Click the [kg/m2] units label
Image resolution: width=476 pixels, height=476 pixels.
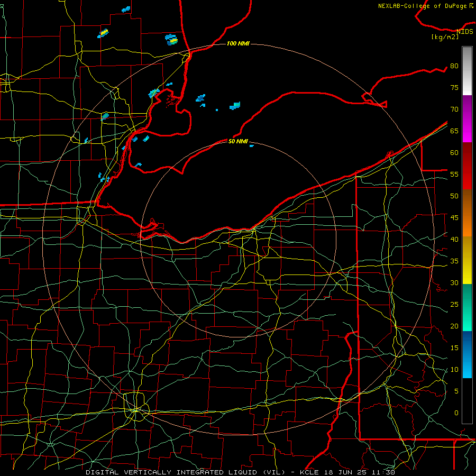445,37
